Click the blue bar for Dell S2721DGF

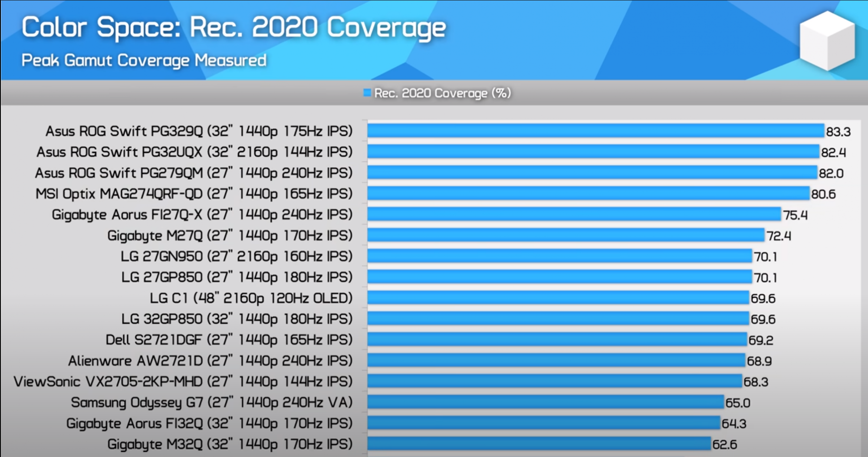pos(557,339)
